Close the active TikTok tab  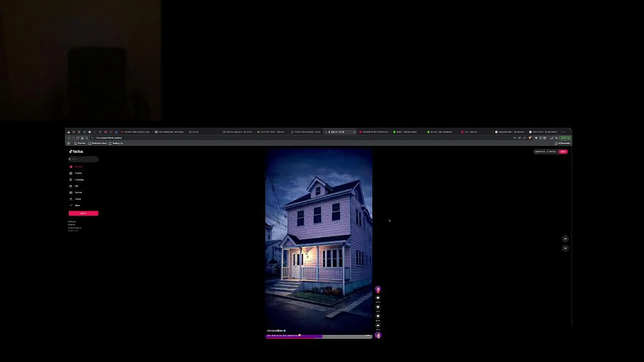pos(354,132)
